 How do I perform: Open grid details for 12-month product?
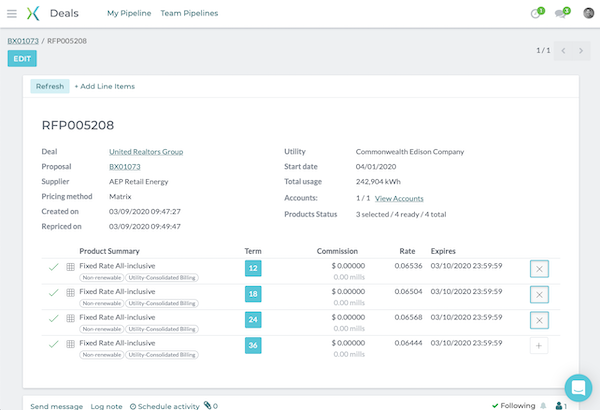tap(70, 268)
